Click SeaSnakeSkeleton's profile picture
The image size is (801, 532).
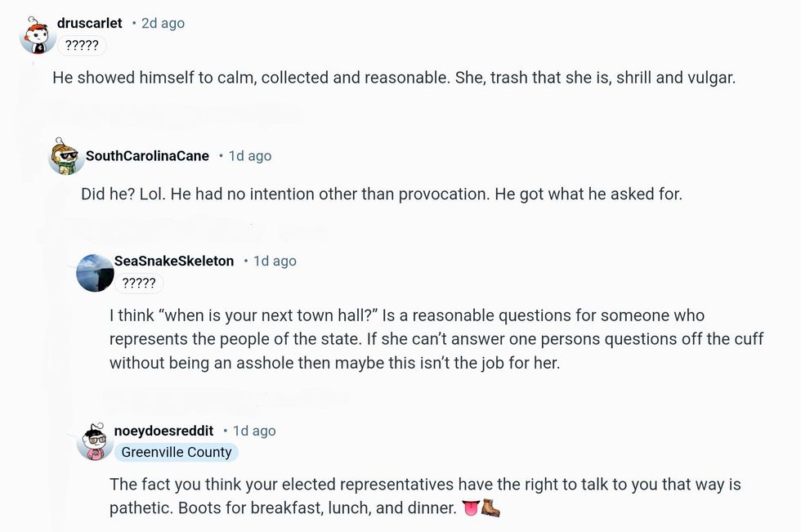pyautogui.click(x=95, y=273)
